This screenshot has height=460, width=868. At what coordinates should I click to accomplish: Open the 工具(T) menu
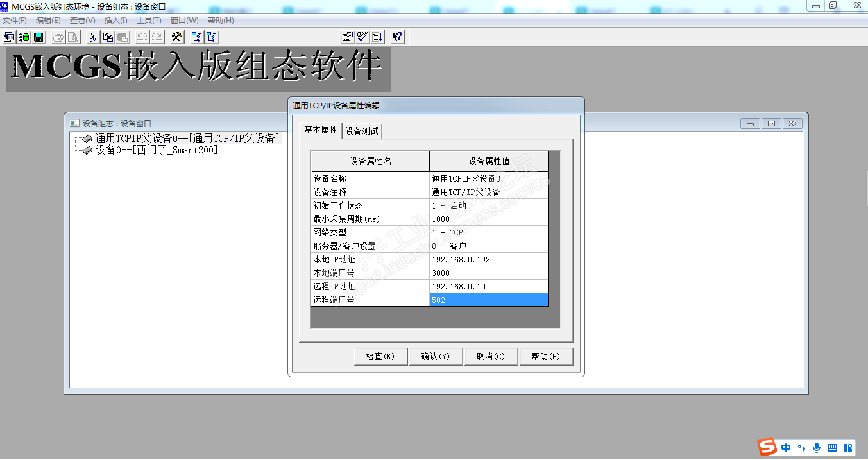(149, 21)
